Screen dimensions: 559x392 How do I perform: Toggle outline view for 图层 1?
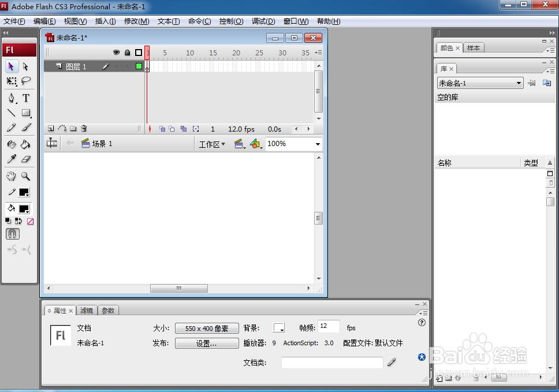[x=139, y=66]
